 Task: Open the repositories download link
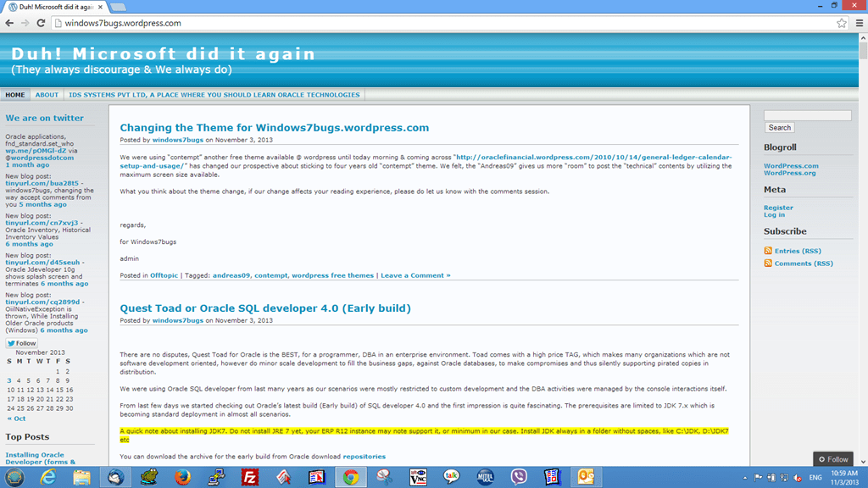pos(364,457)
